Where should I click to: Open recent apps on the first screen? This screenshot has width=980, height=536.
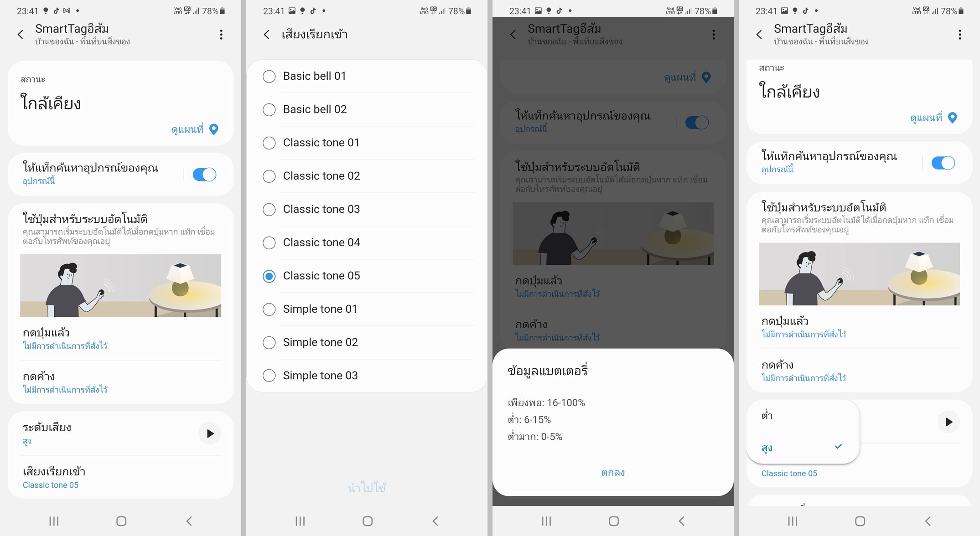coord(54,521)
